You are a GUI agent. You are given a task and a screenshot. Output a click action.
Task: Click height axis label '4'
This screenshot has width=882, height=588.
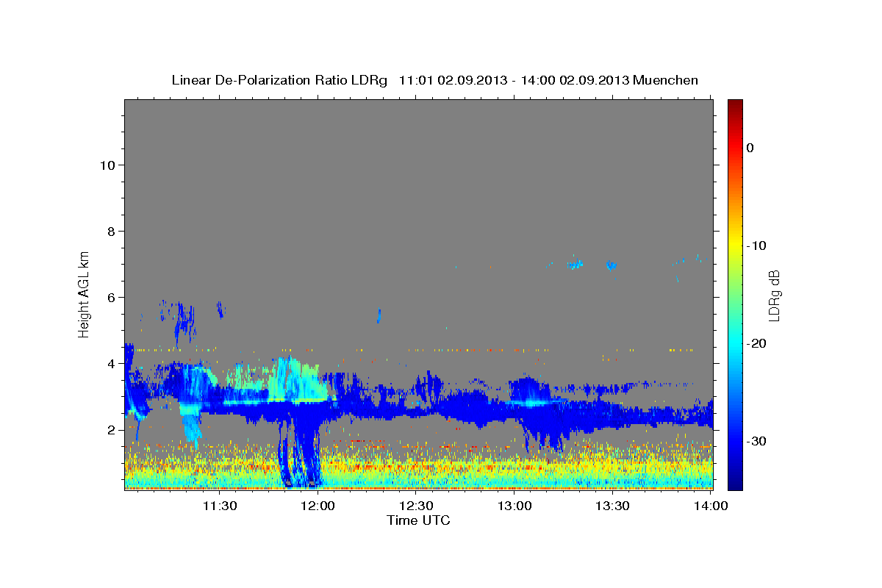(112, 363)
